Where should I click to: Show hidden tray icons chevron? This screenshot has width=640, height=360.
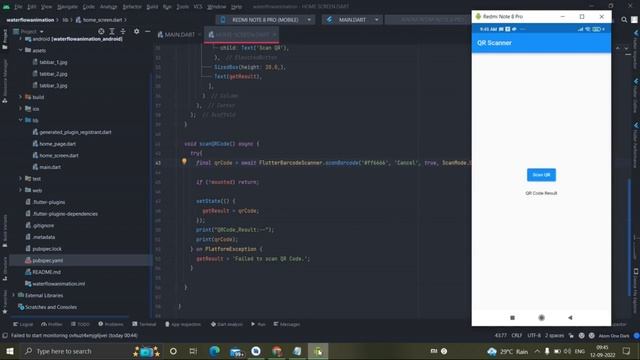pyautogui.click(x=537, y=351)
